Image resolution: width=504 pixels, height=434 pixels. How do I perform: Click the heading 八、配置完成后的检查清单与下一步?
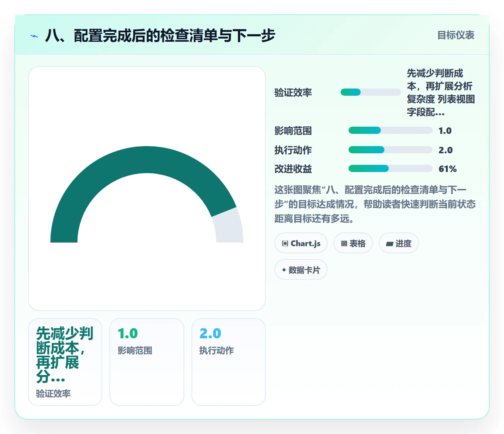point(160,36)
